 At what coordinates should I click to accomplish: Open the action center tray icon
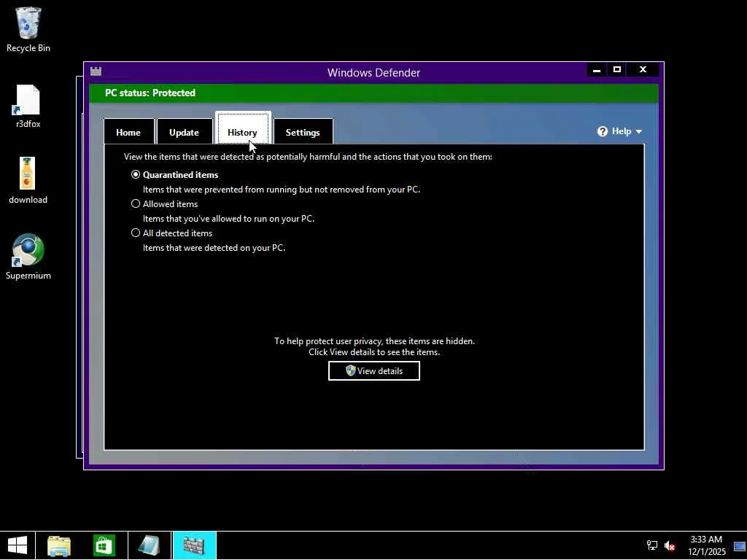pos(740,545)
